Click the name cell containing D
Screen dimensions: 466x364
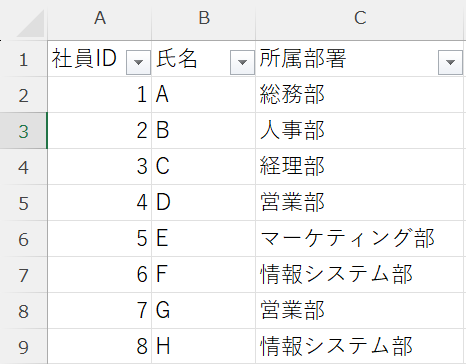coord(204,203)
